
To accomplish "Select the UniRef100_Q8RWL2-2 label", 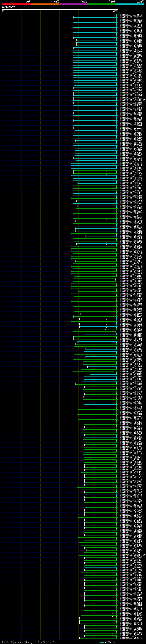I will (132, 555).
